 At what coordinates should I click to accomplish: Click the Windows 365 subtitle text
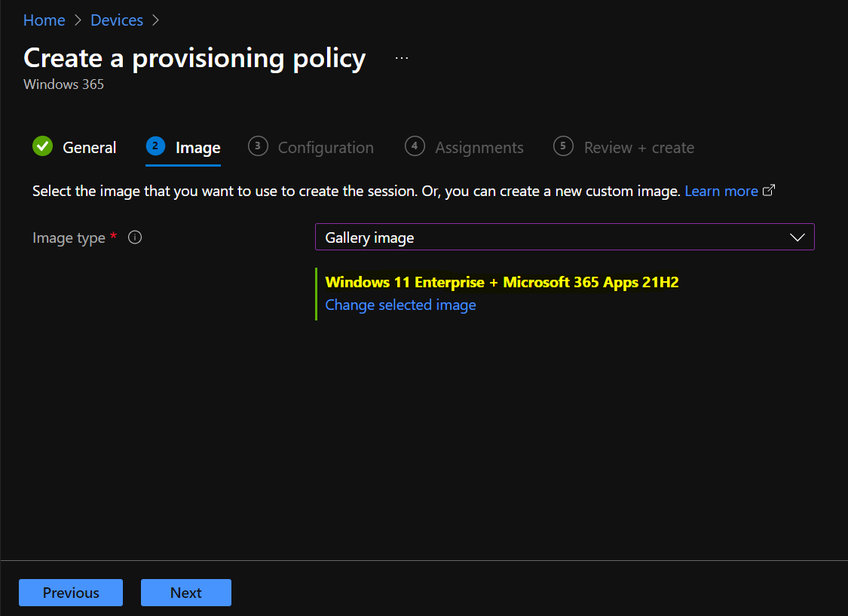tap(64, 84)
